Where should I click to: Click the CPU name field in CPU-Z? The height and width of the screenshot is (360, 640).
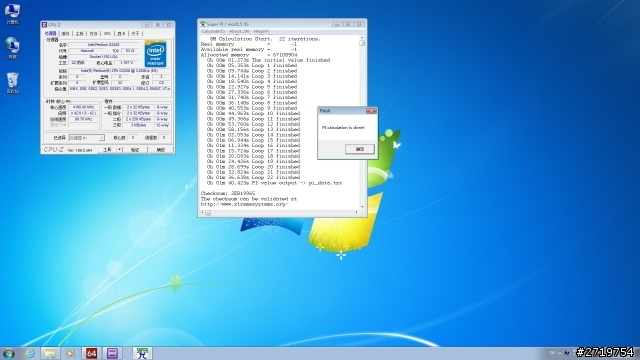[x=103, y=44]
